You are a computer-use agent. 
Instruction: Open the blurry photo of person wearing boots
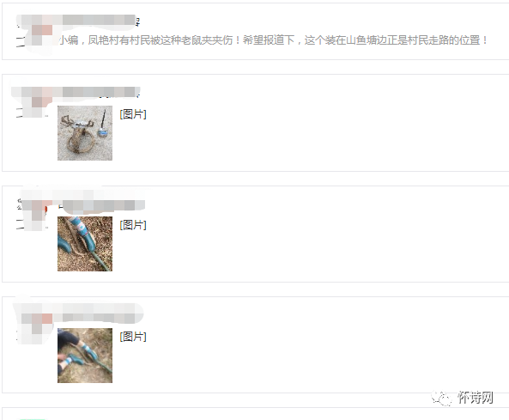pos(85,356)
